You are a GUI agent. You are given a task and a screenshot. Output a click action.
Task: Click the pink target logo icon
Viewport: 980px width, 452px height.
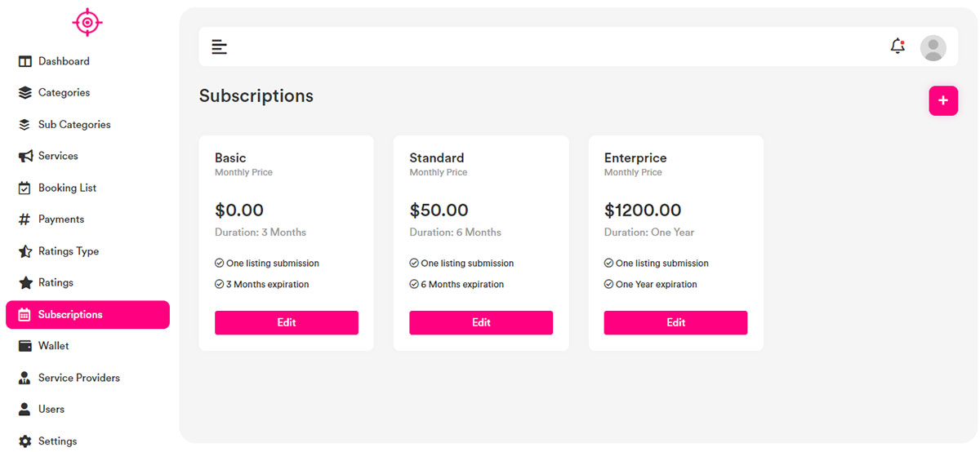87,22
